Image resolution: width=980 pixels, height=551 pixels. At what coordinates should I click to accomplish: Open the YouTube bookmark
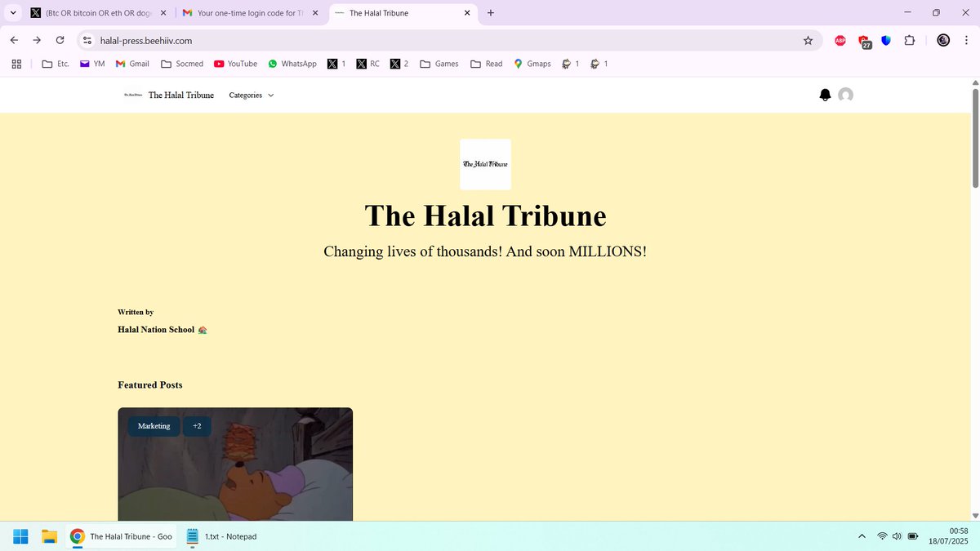[x=235, y=64]
